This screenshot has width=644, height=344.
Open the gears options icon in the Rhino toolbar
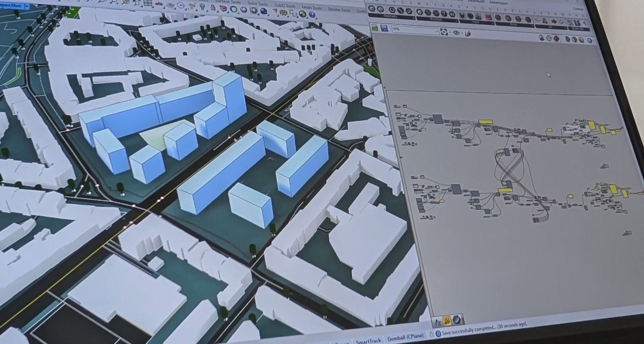[284, 13]
